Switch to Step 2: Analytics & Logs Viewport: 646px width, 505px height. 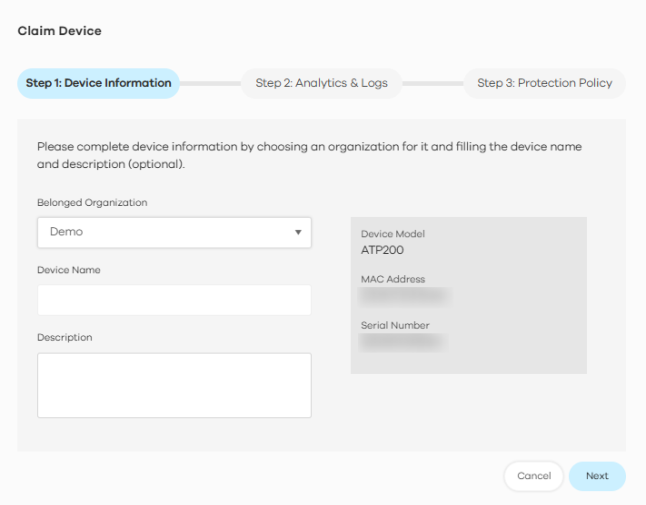pyautogui.click(x=321, y=83)
